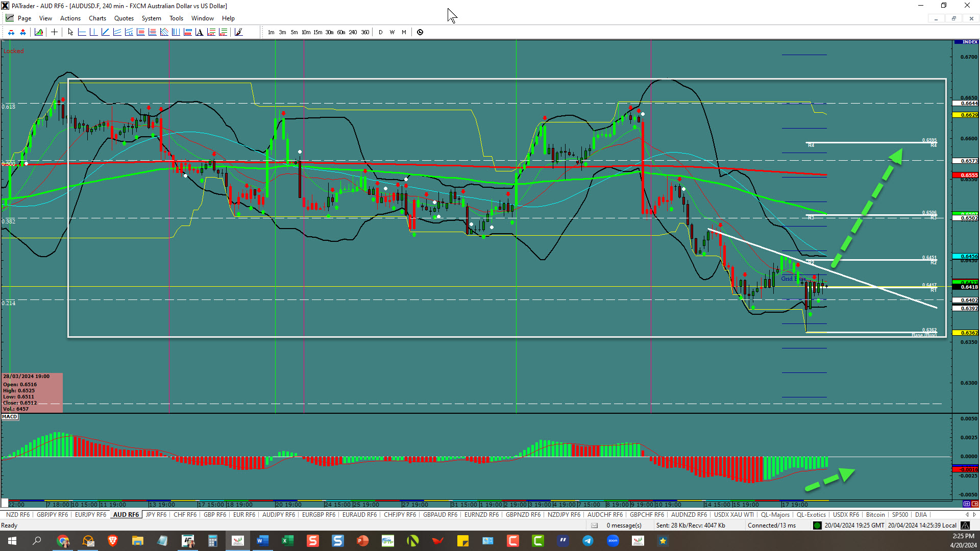Click the yellow 0.6629 price label
Screen dimensions: 980x551
(x=966, y=115)
